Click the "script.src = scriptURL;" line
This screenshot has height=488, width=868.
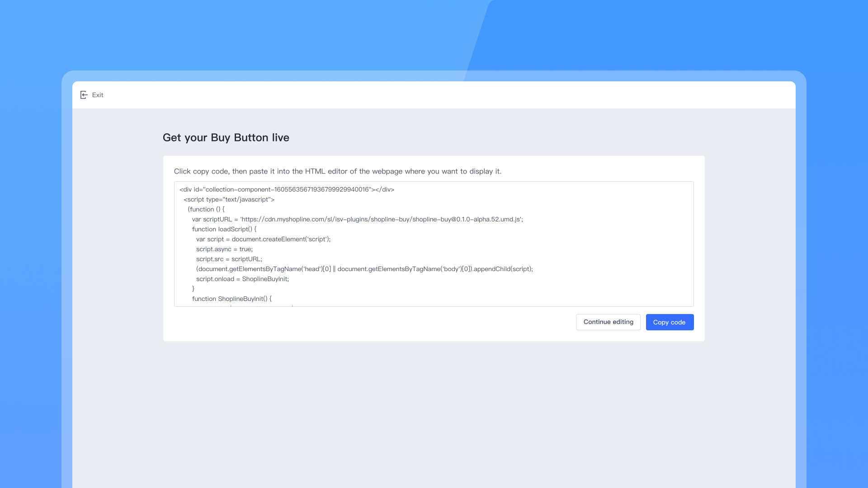pyautogui.click(x=229, y=259)
